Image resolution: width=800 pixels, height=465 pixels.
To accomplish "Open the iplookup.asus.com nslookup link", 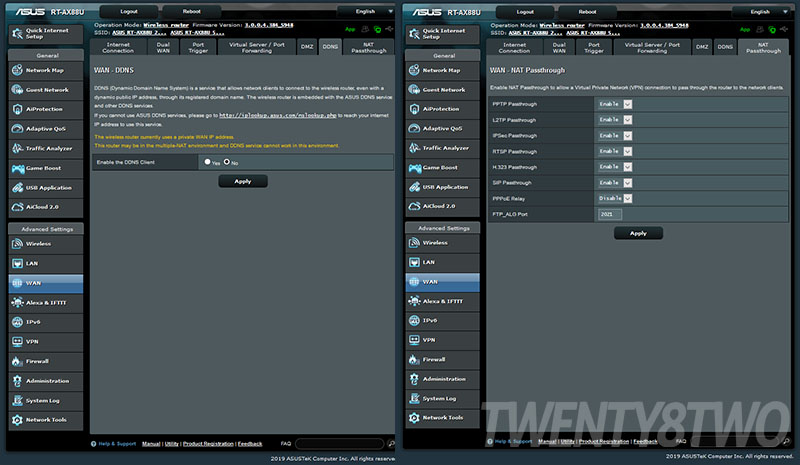I will (278, 115).
